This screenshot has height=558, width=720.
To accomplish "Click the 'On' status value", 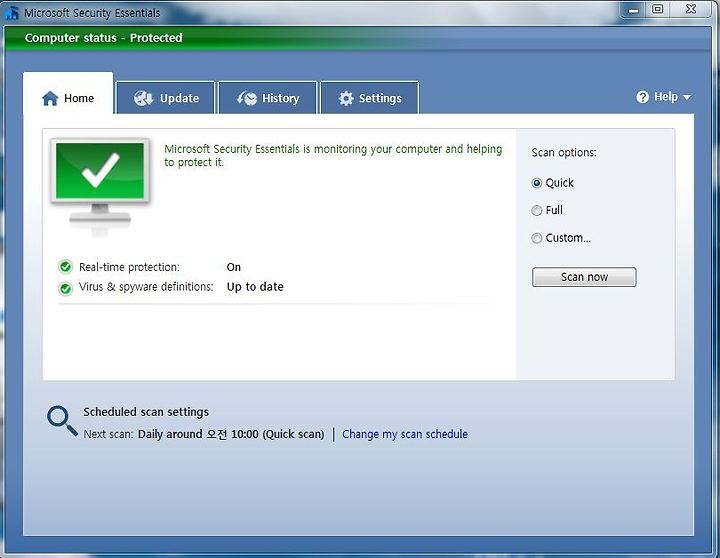I will (x=234, y=267).
